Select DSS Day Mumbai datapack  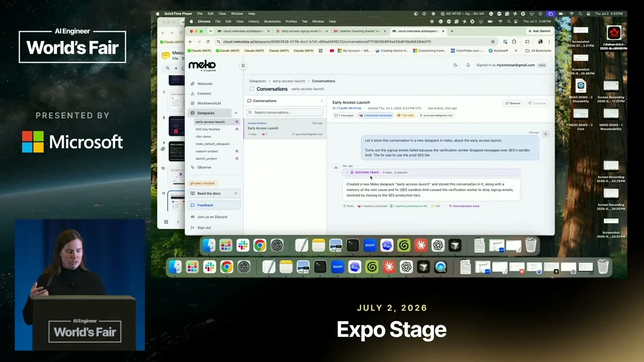point(208,129)
